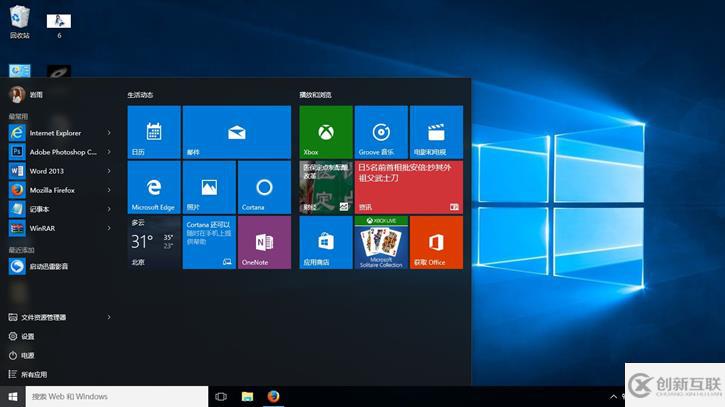Open All Apps list
Screen dimensions: 725x407
[33, 374]
